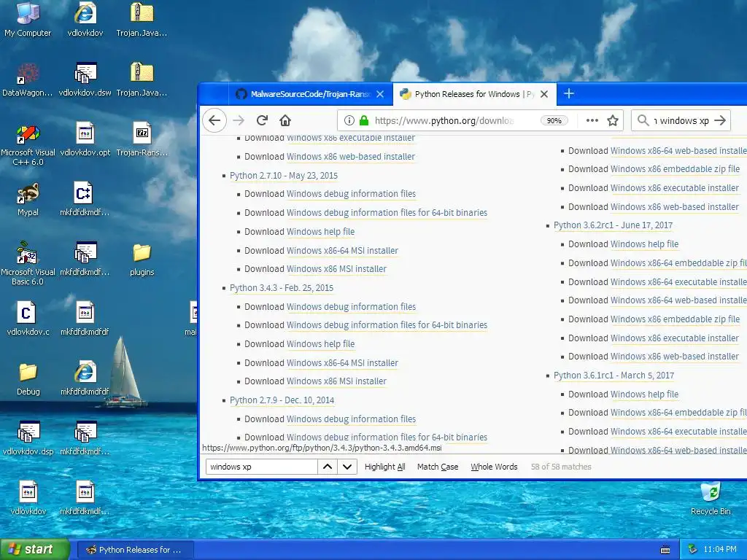Select vdlovkdov.opt file icon
The height and width of the screenshot is (560, 747).
[x=85, y=139]
